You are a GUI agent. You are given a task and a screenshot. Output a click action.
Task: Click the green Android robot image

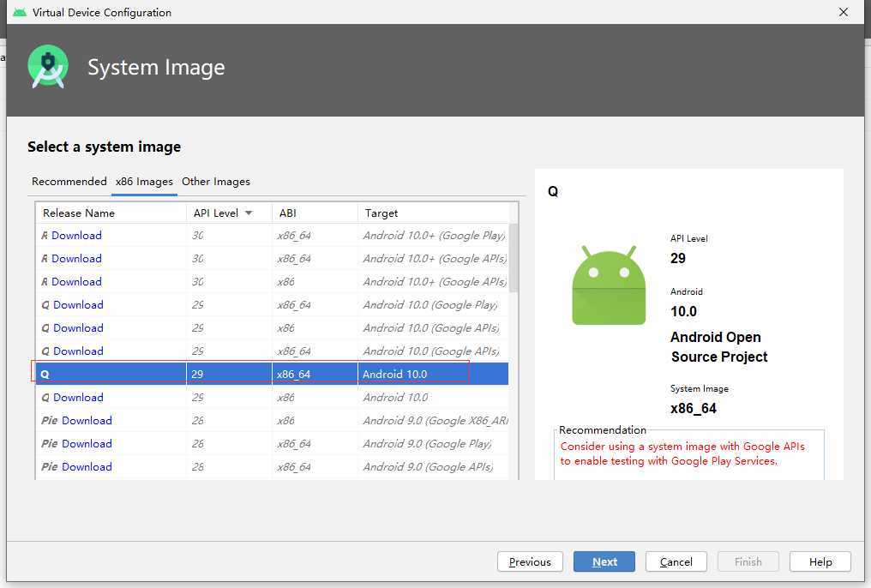609,286
